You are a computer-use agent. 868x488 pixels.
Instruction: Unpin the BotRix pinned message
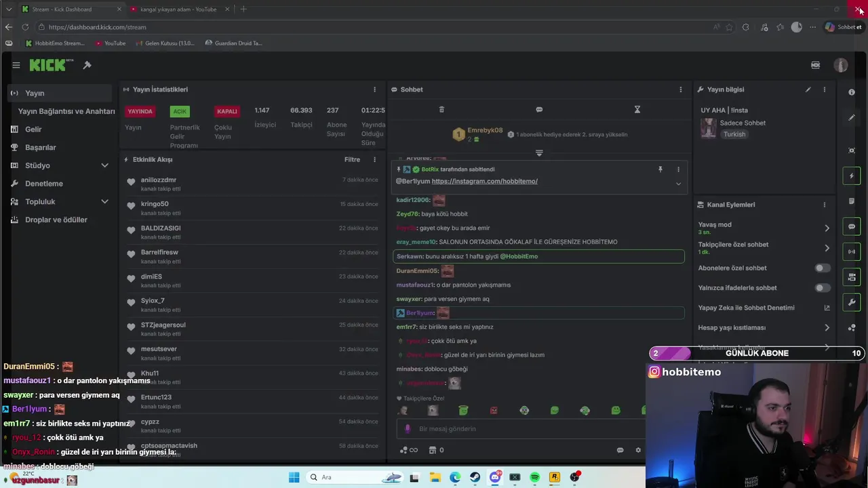(x=660, y=169)
